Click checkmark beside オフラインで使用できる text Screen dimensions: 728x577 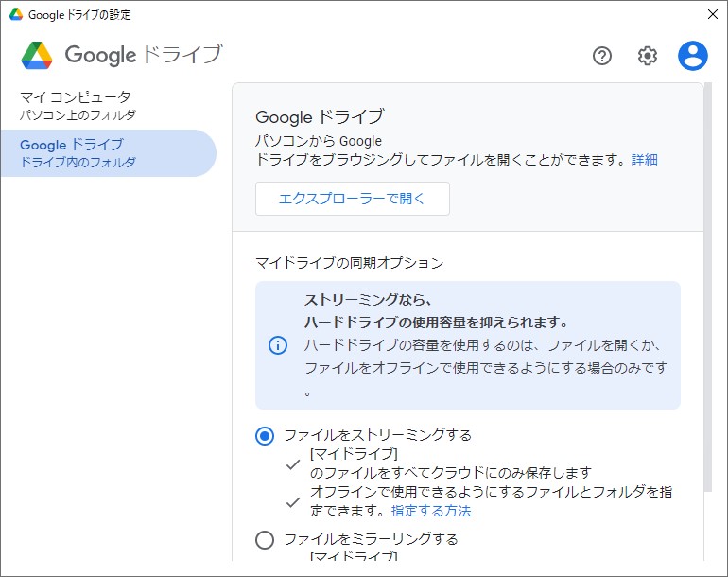pyautogui.click(x=293, y=501)
